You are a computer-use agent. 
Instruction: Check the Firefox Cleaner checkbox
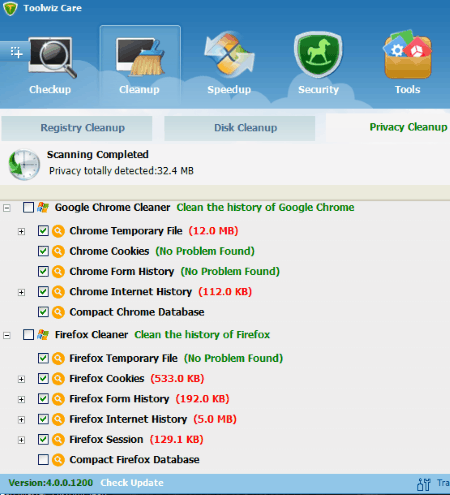point(28,334)
